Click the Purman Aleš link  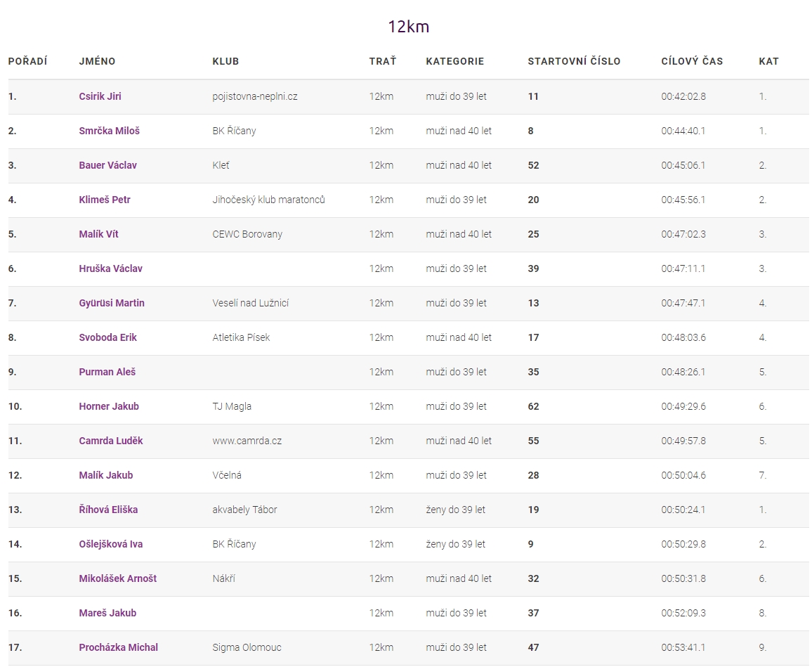pyautogui.click(x=107, y=372)
